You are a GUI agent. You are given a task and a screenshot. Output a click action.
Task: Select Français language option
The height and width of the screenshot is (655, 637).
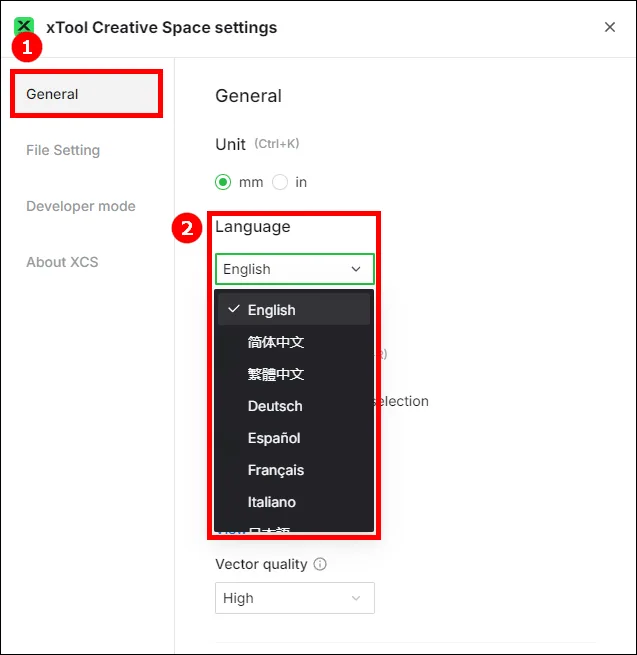click(x=294, y=470)
